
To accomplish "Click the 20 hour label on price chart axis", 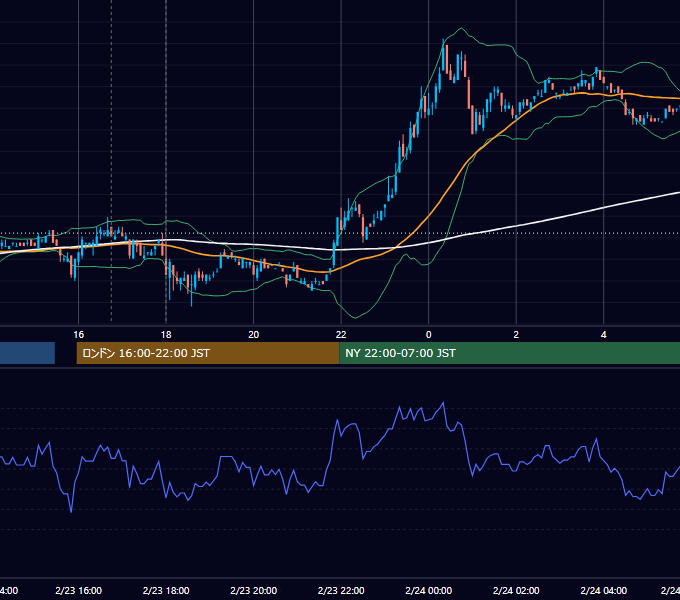I will 254,335.
